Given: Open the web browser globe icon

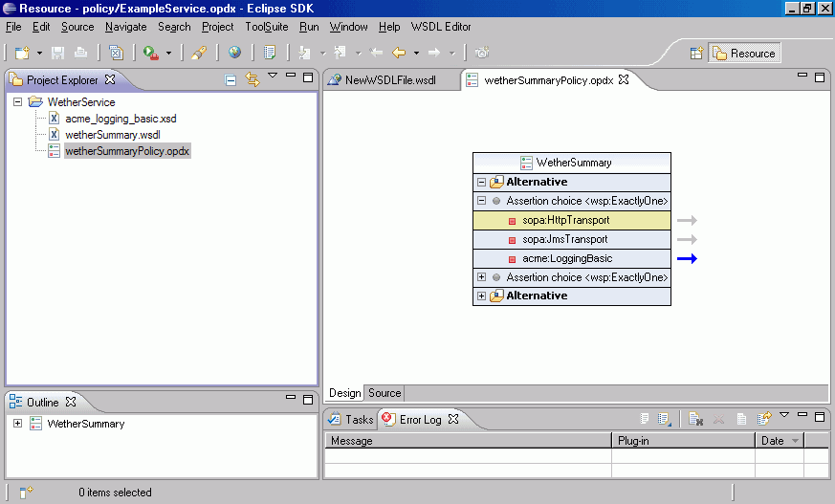Looking at the screenshot, I should point(234,53).
